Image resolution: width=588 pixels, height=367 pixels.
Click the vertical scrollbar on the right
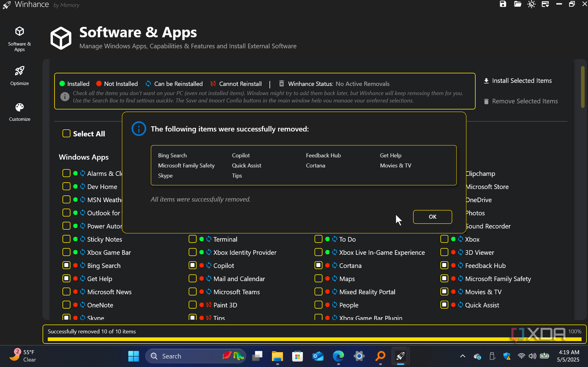[583, 87]
